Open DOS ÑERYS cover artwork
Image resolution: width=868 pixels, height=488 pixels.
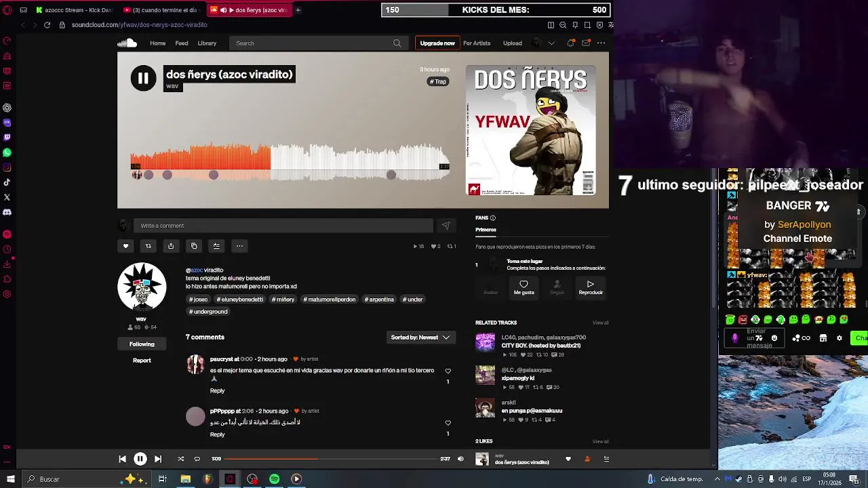(530, 130)
